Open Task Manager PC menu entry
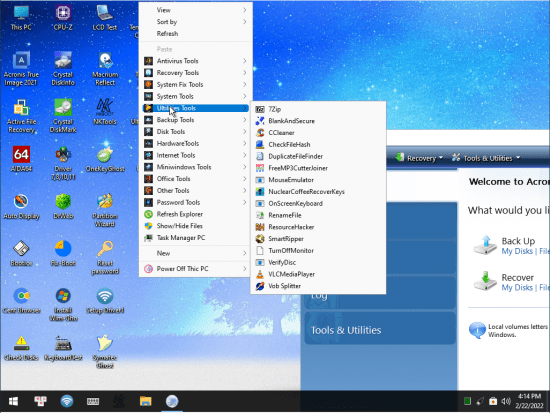 pyautogui.click(x=195, y=238)
